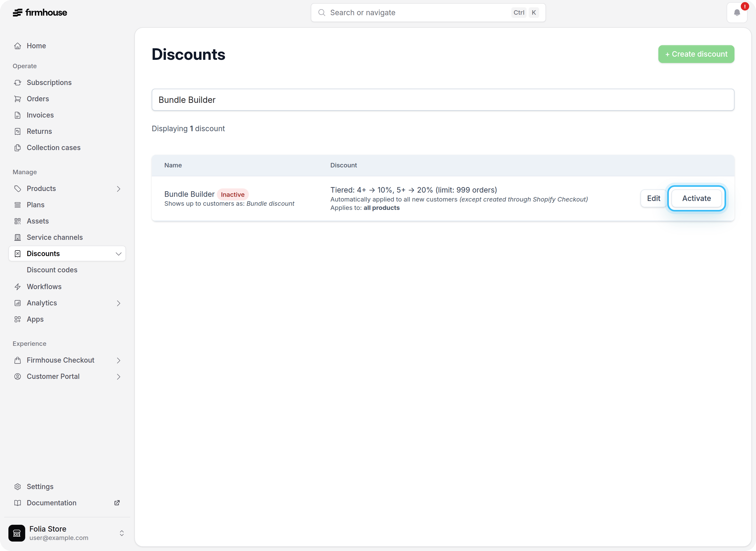The height and width of the screenshot is (551, 756).
Task: Click the Bundle Builder filter input
Action: (443, 100)
